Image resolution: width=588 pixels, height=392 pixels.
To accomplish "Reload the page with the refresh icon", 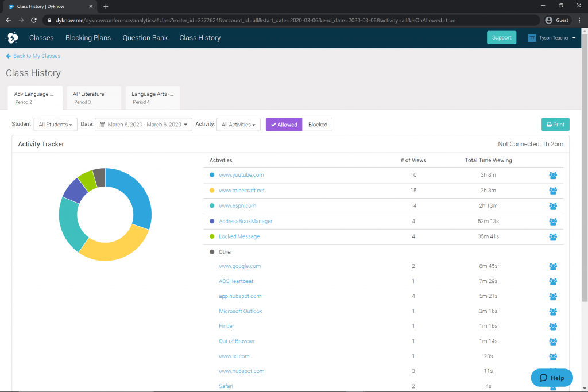I will click(34, 20).
